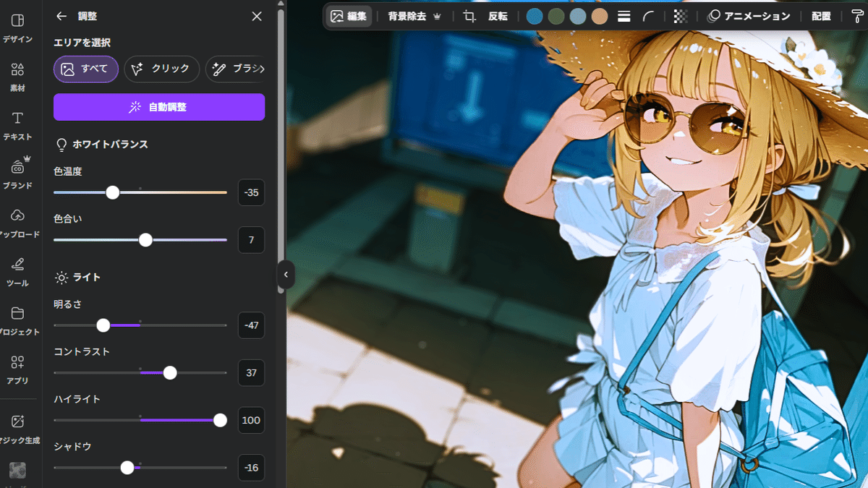Open アニメーション animation options
This screenshot has width=868, height=488.
point(748,16)
